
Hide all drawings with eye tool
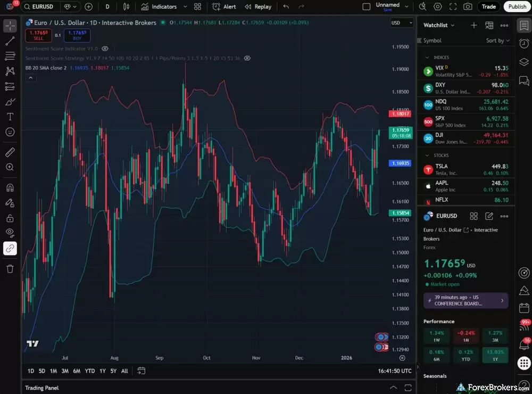coord(10,233)
